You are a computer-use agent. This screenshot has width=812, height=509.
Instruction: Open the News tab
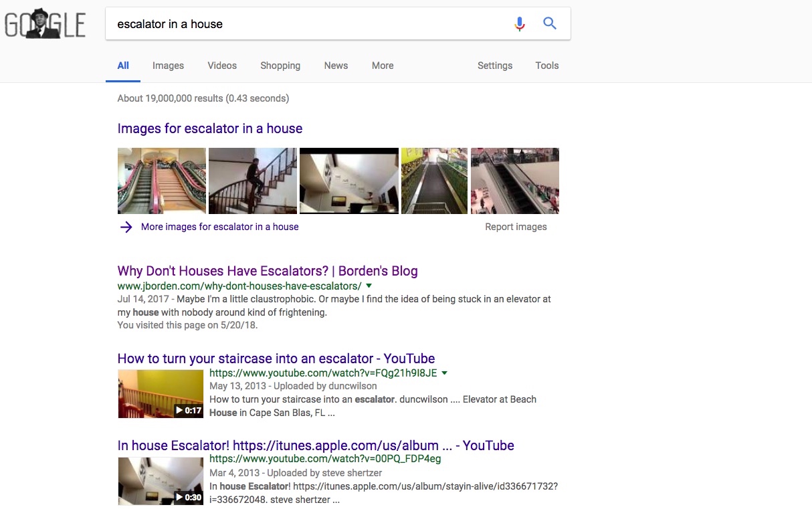coord(336,66)
